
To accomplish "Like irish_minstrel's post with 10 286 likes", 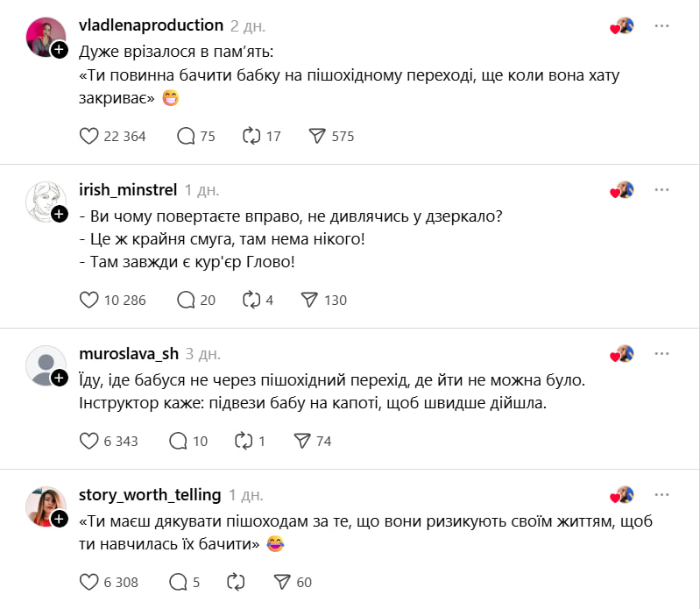I will tap(88, 300).
